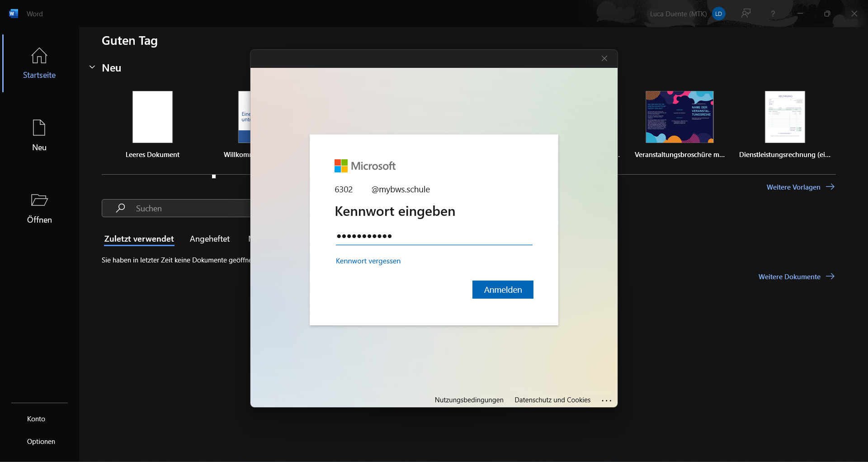Minimize the Word window

[x=800, y=14]
